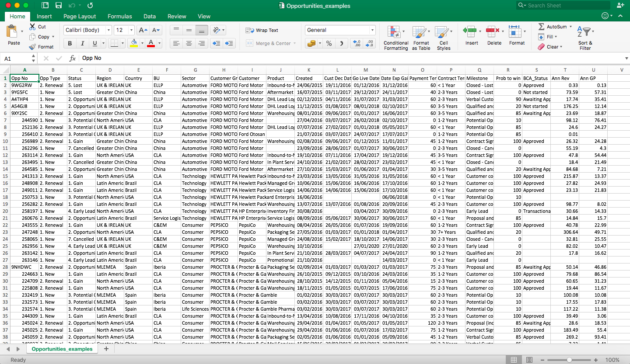Expand the borders dropdown arrow
The image size is (630, 364).
click(x=122, y=43)
